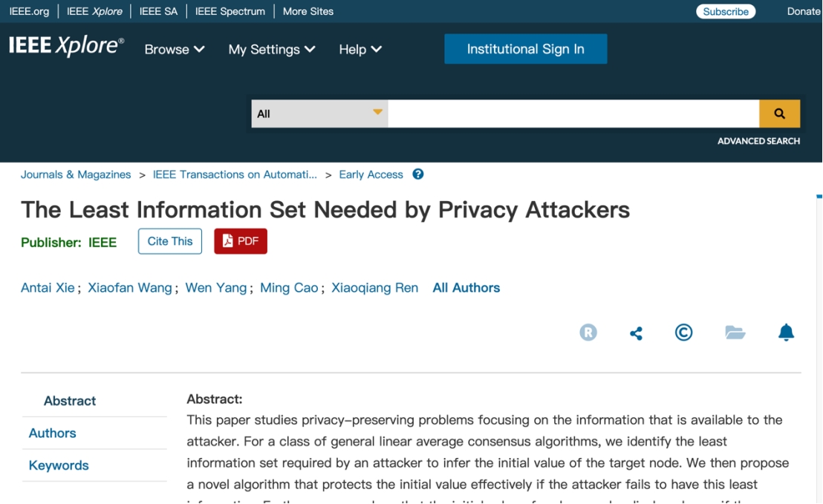Image resolution: width=823 pixels, height=504 pixels.
Task: Click the Institutional Sign In button
Action: point(525,49)
